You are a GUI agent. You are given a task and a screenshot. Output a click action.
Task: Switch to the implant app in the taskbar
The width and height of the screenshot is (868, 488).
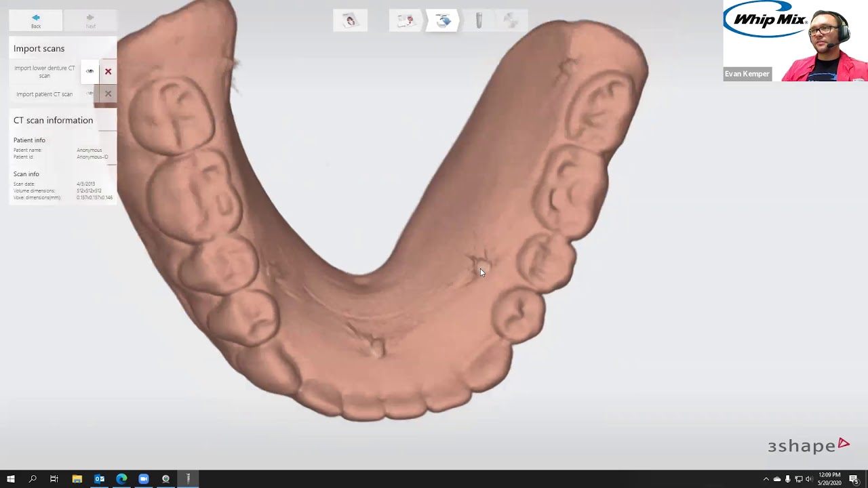(x=188, y=479)
